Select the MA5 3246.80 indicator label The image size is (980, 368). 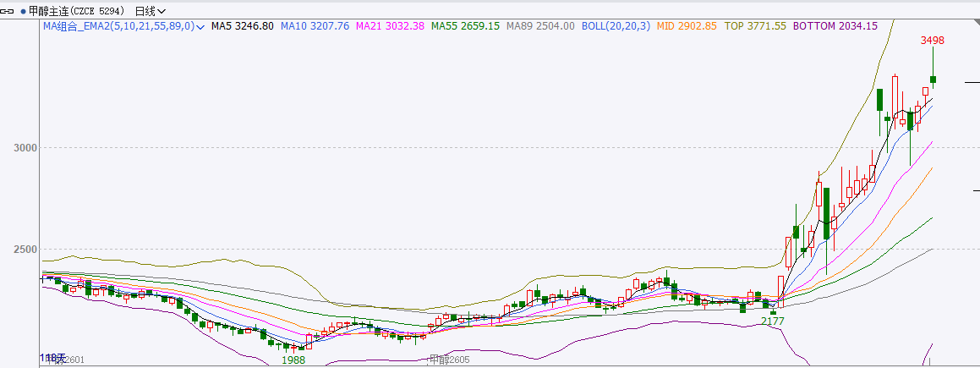(242, 27)
